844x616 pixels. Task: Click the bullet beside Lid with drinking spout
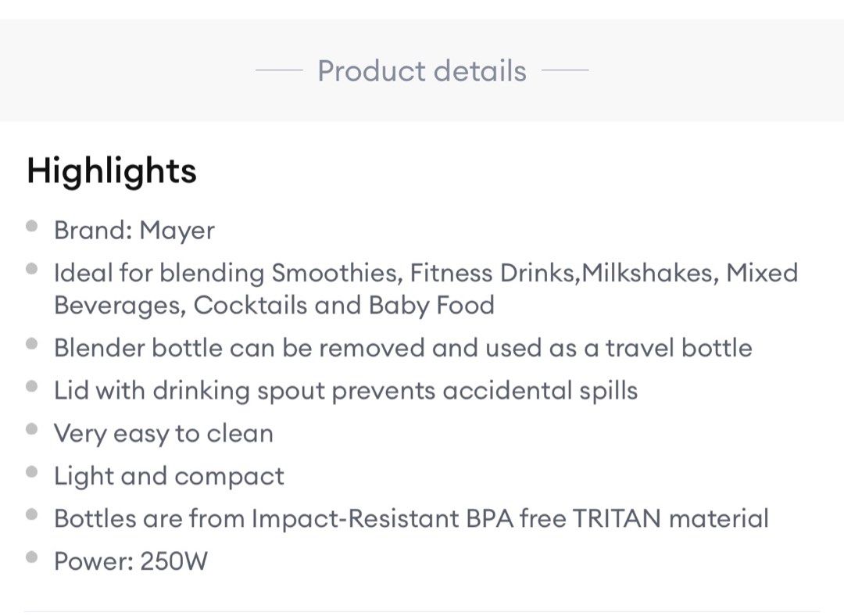pyautogui.click(x=32, y=386)
